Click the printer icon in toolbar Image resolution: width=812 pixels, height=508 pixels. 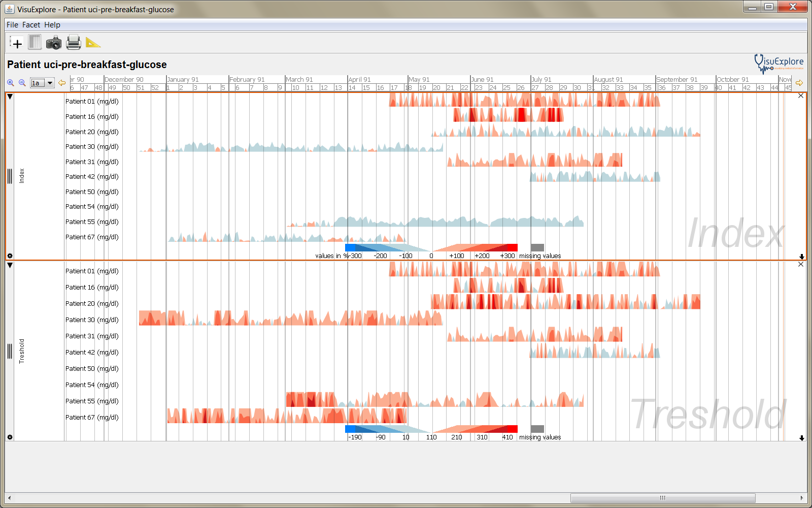tap(73, 43)
